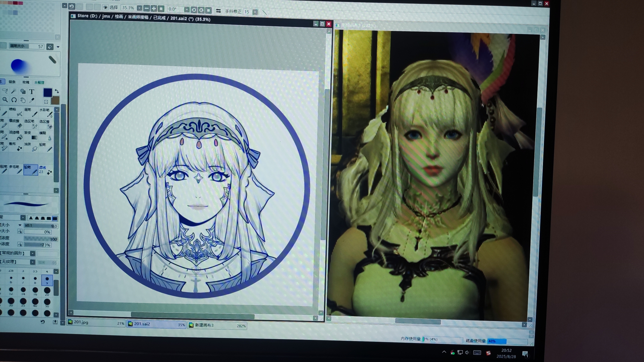This screenshot has width=644, height=362.
Task: Select the Lasso selection tool
Action: pyautogui.click(x=5, y=91)
